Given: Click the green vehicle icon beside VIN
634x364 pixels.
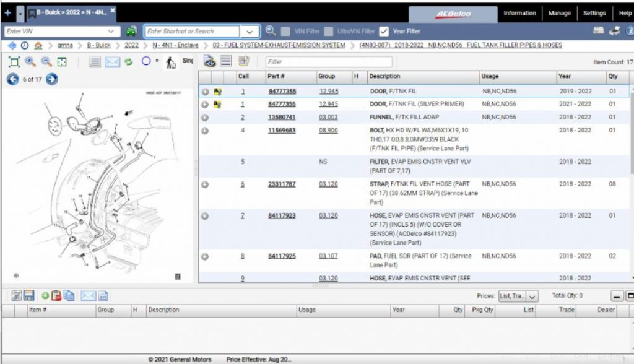Looking at the screenshot, I should [x=131, y=31].
